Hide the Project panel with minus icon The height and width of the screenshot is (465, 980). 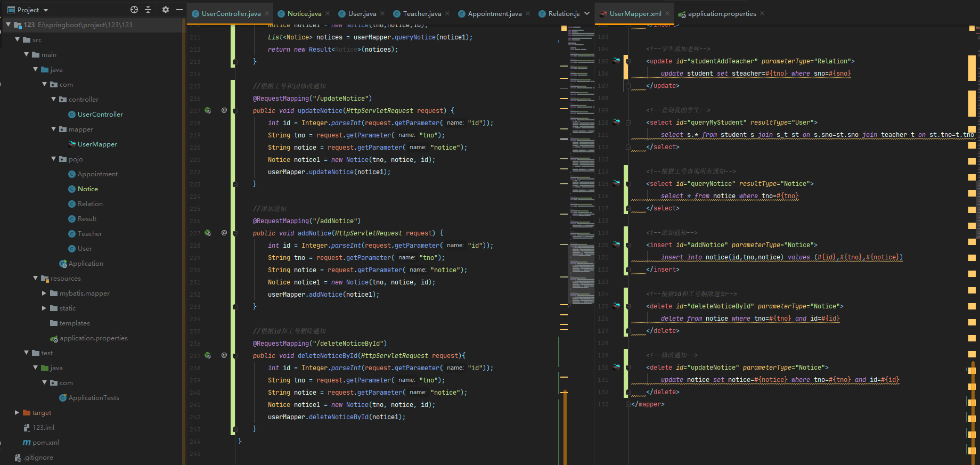179,10
